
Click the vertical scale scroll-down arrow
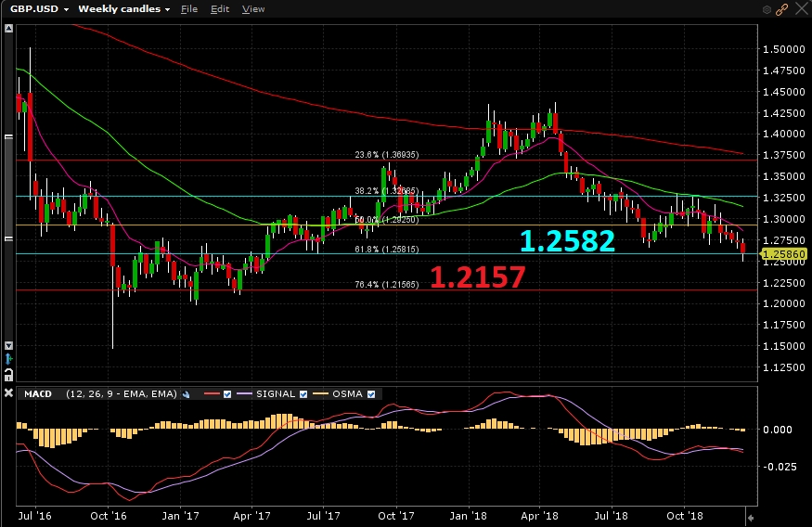tap(8, 345)
